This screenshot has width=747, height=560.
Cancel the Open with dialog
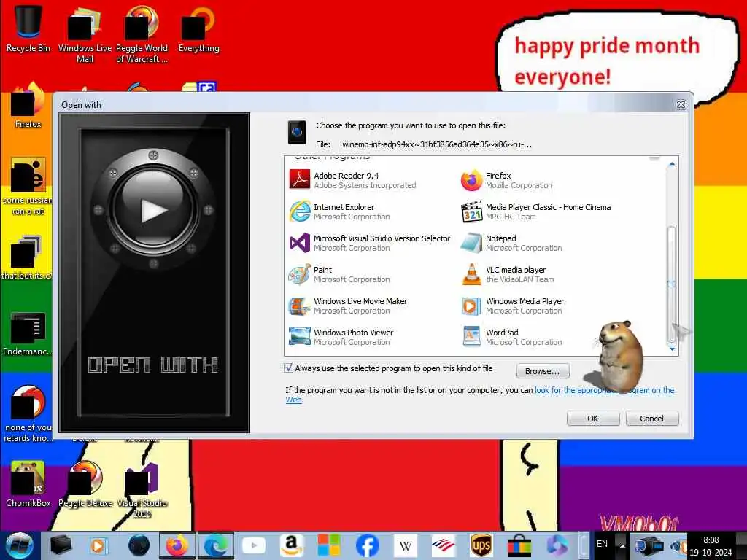(x=651, y=419)
